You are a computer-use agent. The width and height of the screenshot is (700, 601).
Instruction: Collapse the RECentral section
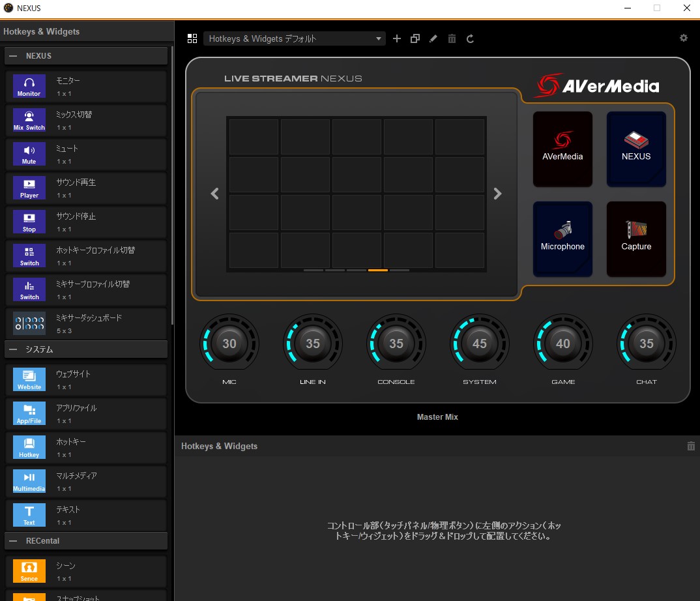tap(13, 541)
